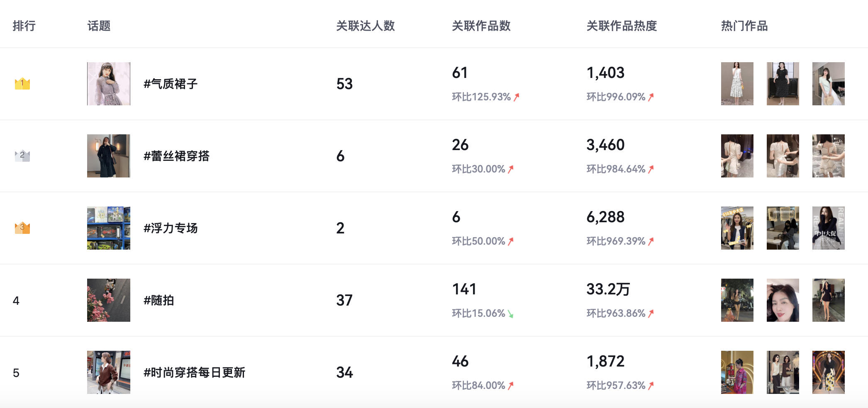
Task: Click the gold first-place crown icon
Action: pos(22,84)
